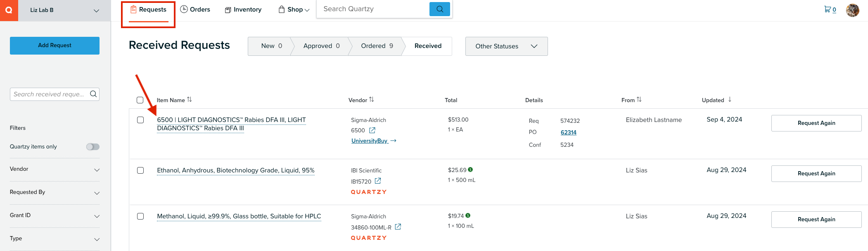Sort by Updated down arrow icon
This screenshot has width=868, height=251.
click(x=730, y=100)
